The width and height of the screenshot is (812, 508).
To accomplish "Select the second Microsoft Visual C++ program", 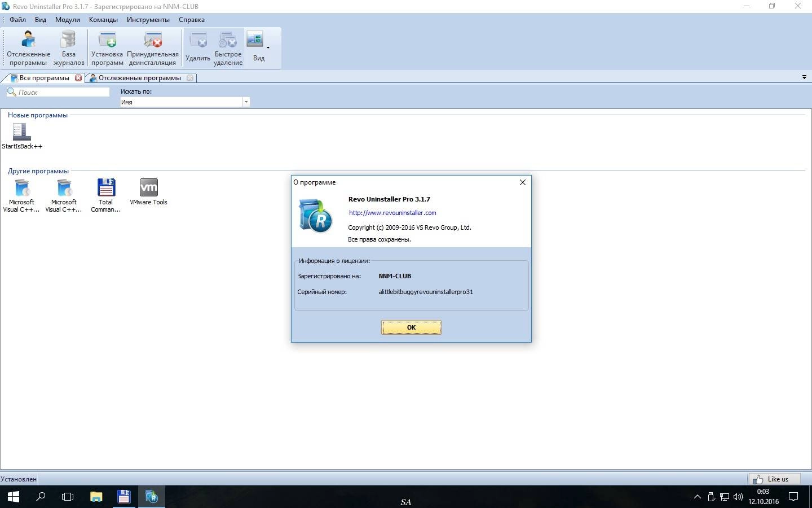I will point(64,195).
